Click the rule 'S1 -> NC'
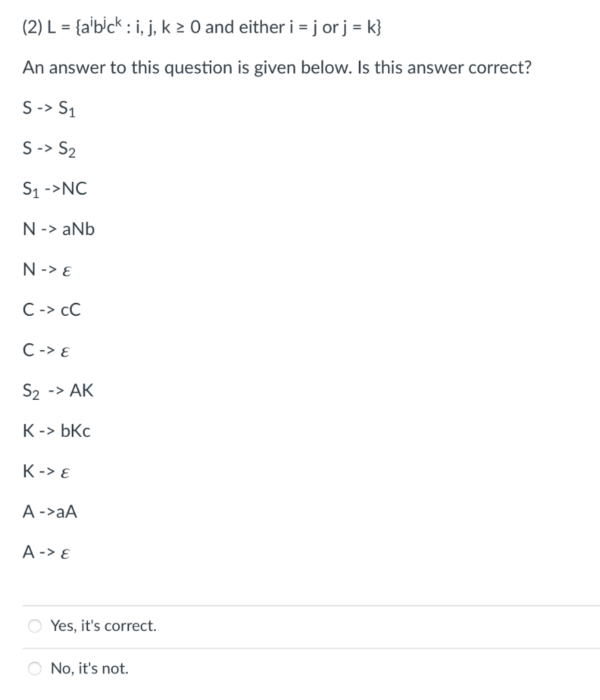 pos(55,189)
